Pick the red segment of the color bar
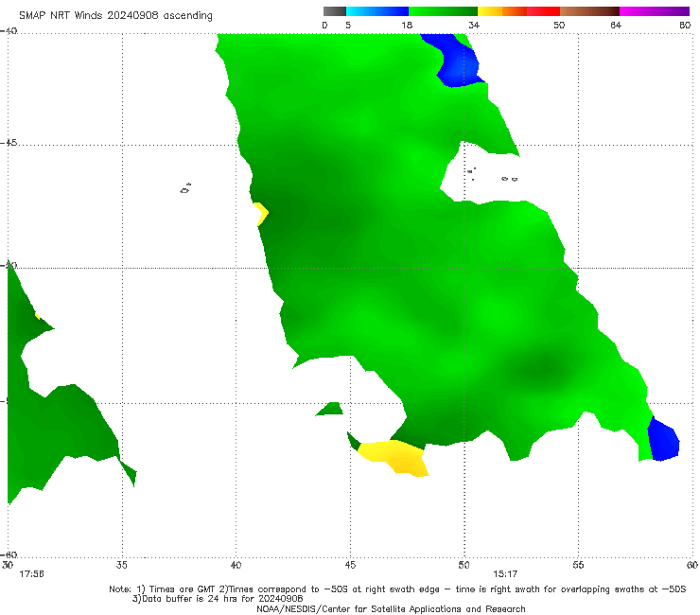This screenshot has height=615, width=700. (x=543, y=11)
